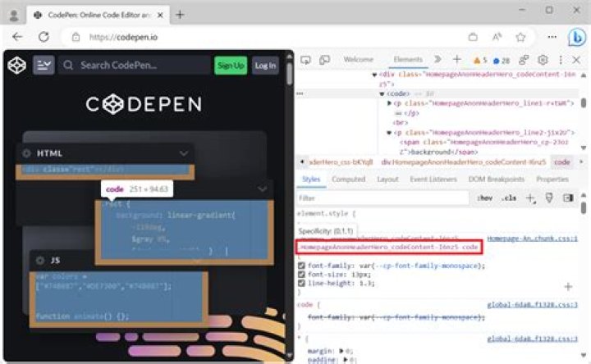Add page to favorites with star icon
This screenshot has width=591, height=364.
(x=520, y=37)
